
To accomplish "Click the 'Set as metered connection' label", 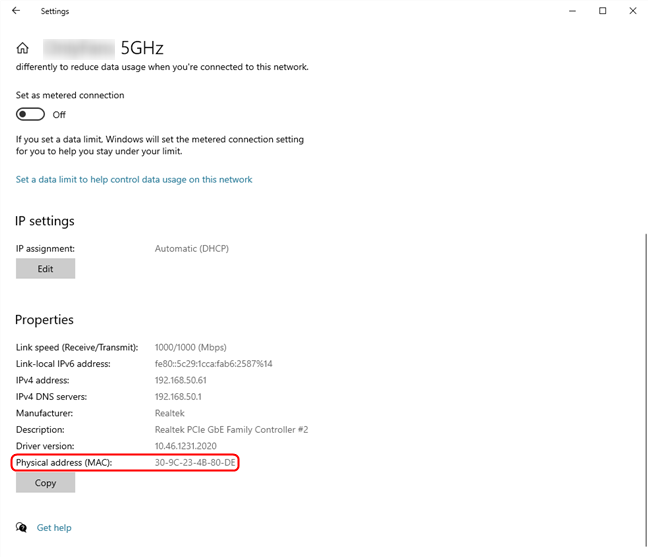I will pyautogui.click(x=70, y=95).
